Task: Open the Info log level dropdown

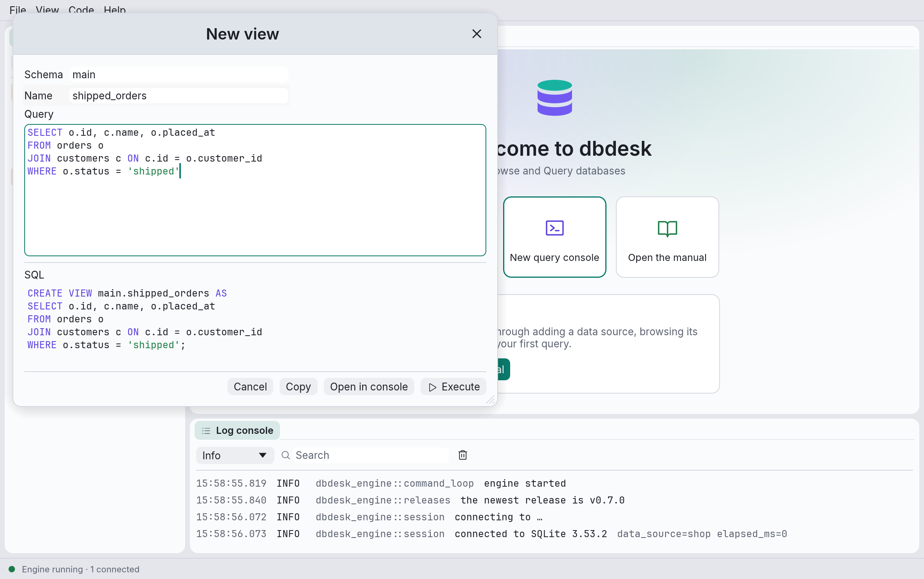Action: click(x=235, y=455)
